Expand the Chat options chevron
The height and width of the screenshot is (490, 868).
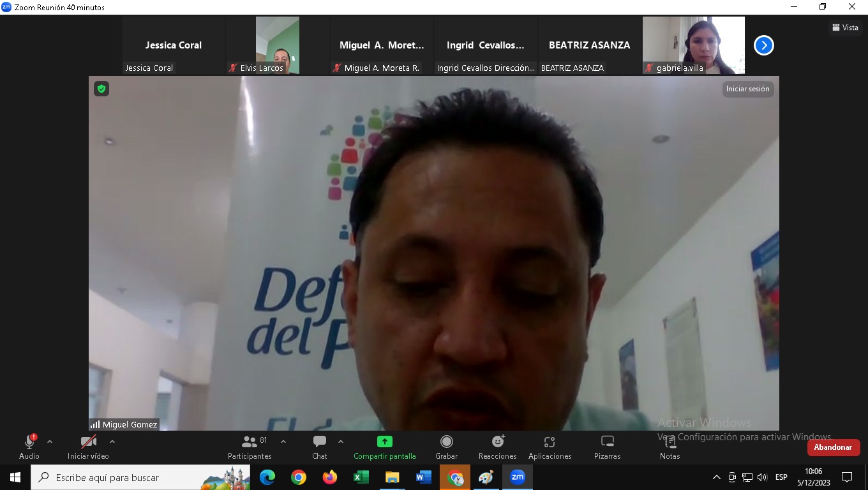[x=341, y=442]
